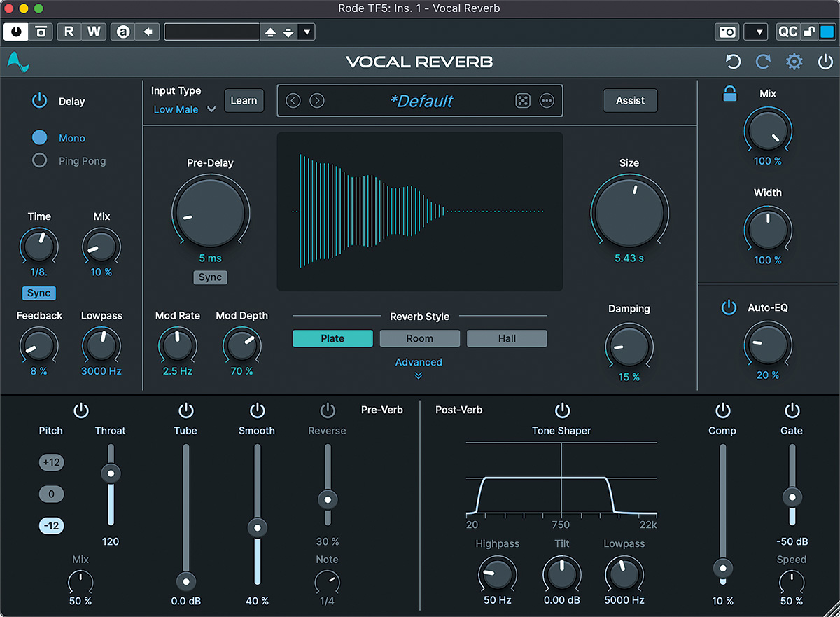Click the Read automation icon
The image size is (840, 617).
point(68,31)
